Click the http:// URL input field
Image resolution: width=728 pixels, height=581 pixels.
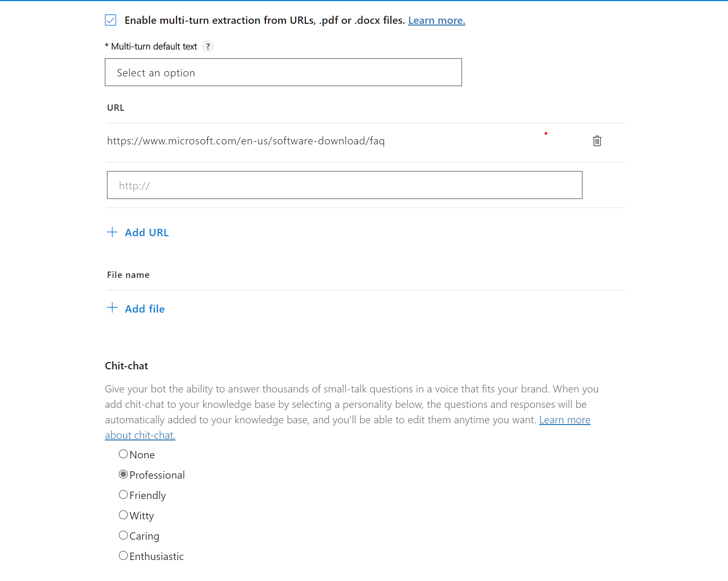344,185
